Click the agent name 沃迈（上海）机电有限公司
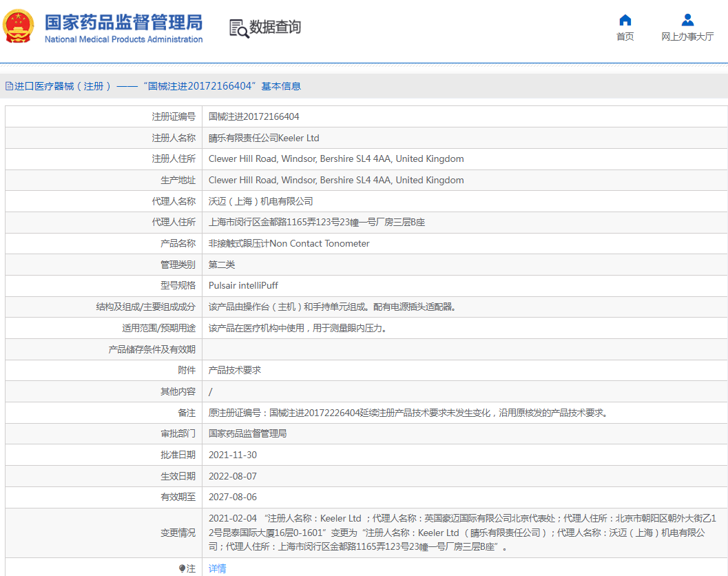This screenshot has height=576, width=728. pyautogui.click(x=260, y=201)
